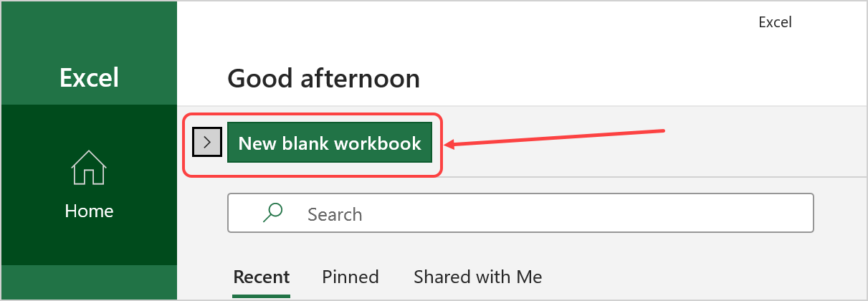Click the Excel logo text in sidebar
This screenshot has height=301, width=868.
tap(89, 77)
